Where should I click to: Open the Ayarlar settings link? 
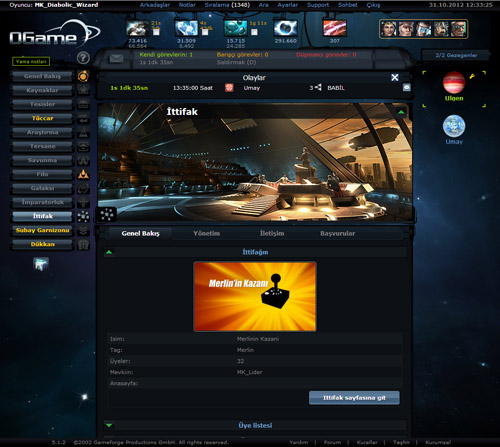[x=288, y=5]
